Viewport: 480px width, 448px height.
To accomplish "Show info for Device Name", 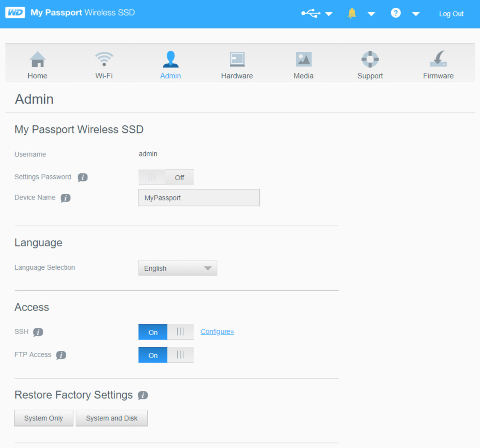I will pyautogui.click(x=66, y=198).
